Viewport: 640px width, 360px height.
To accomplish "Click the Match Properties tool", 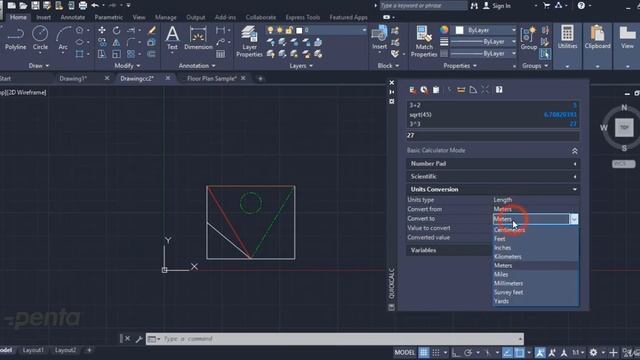I will pos(424,41).
